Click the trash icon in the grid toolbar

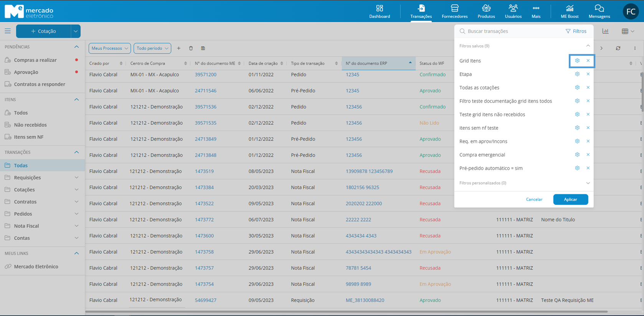coord(191,48)
